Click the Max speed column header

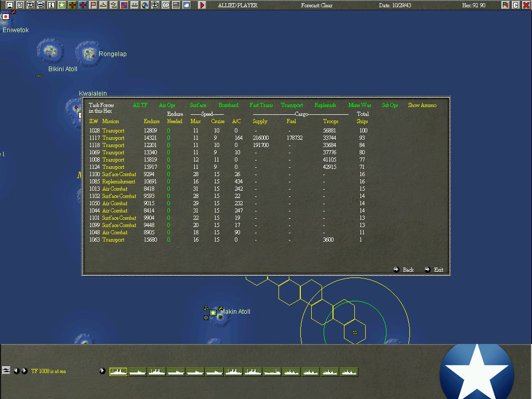[195, 122]
